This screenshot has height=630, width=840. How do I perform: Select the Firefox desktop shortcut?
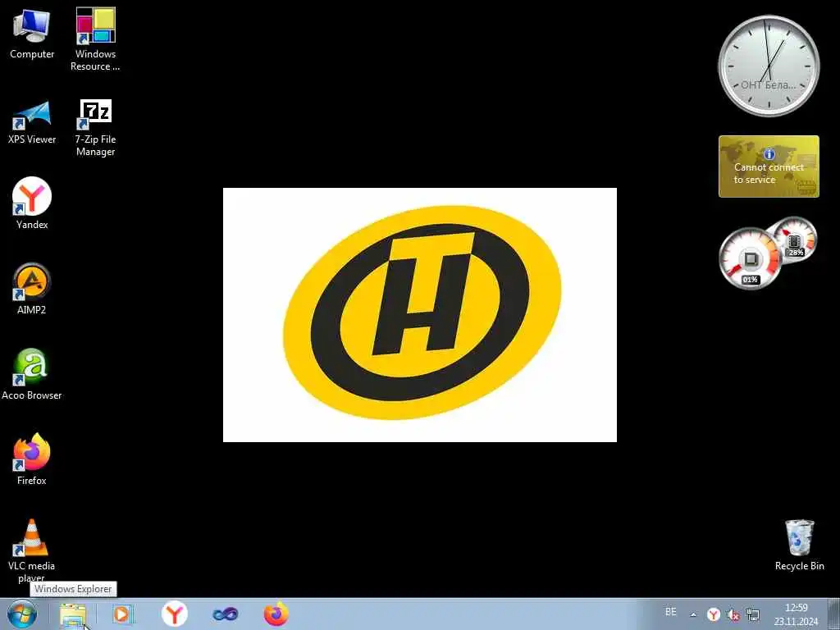(32, 459)
